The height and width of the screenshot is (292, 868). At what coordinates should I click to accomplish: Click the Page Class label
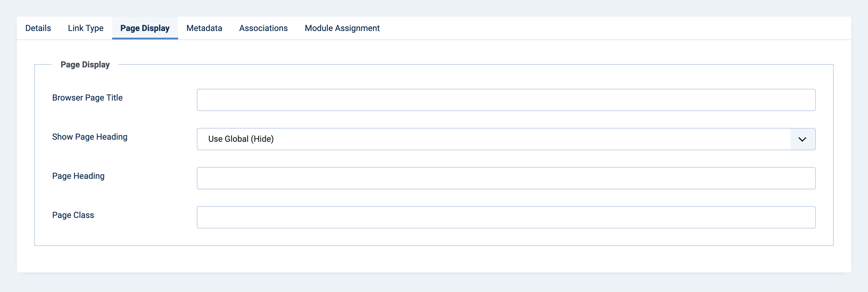point(73,215)
